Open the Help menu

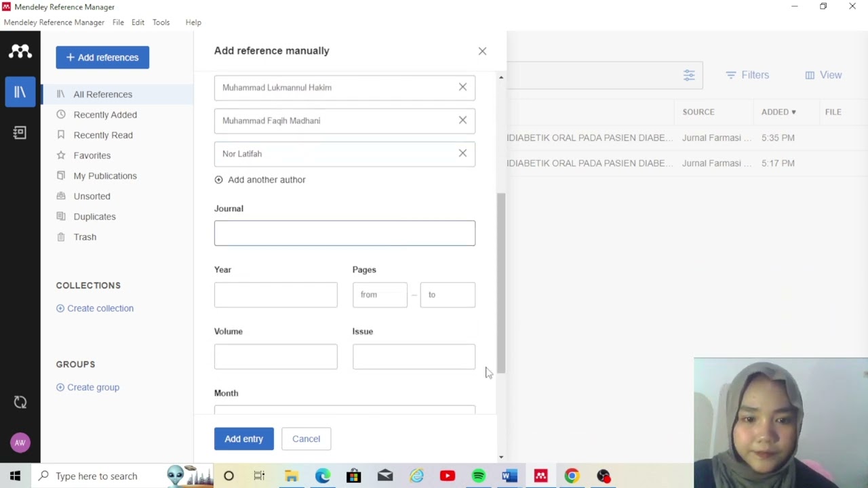click(x=193, y=22)
